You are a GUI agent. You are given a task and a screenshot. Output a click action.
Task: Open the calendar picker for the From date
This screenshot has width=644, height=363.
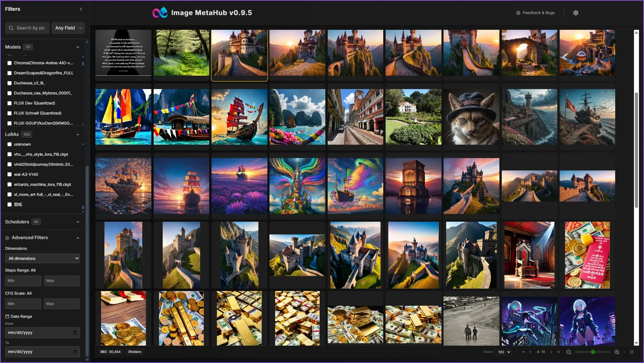click(x=75, y=333)
